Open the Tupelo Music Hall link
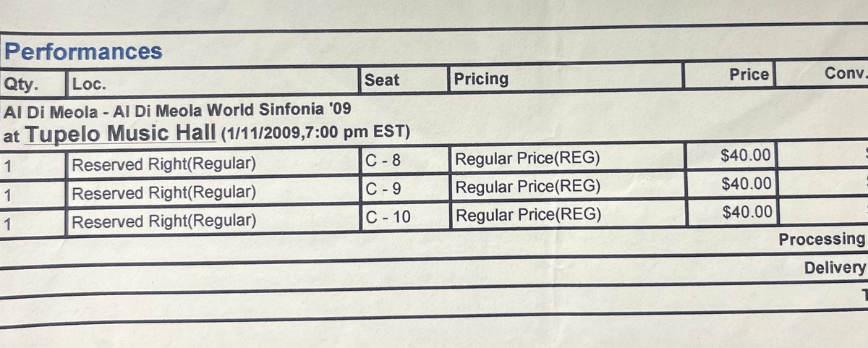The image size is (868, 348). [x=122, y=133]
